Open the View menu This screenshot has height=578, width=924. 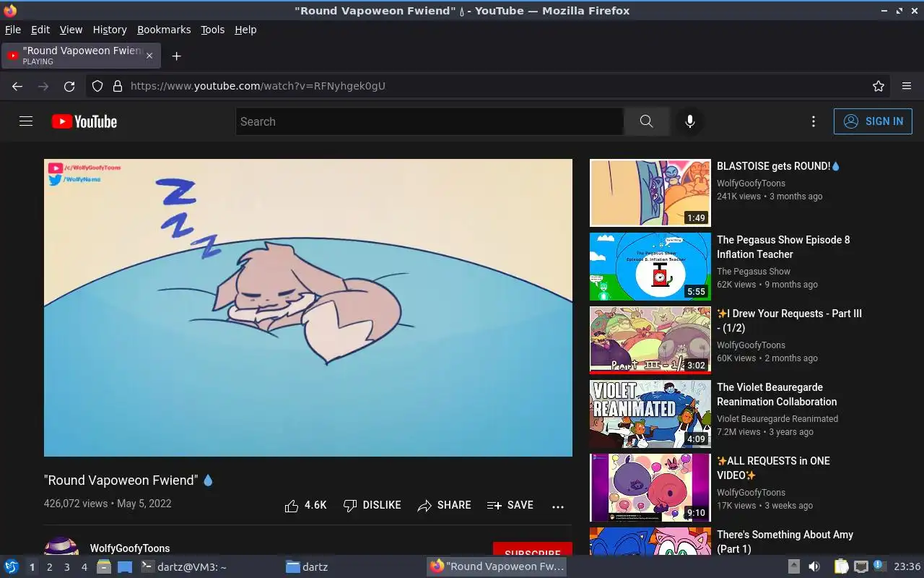pos(71,30)
